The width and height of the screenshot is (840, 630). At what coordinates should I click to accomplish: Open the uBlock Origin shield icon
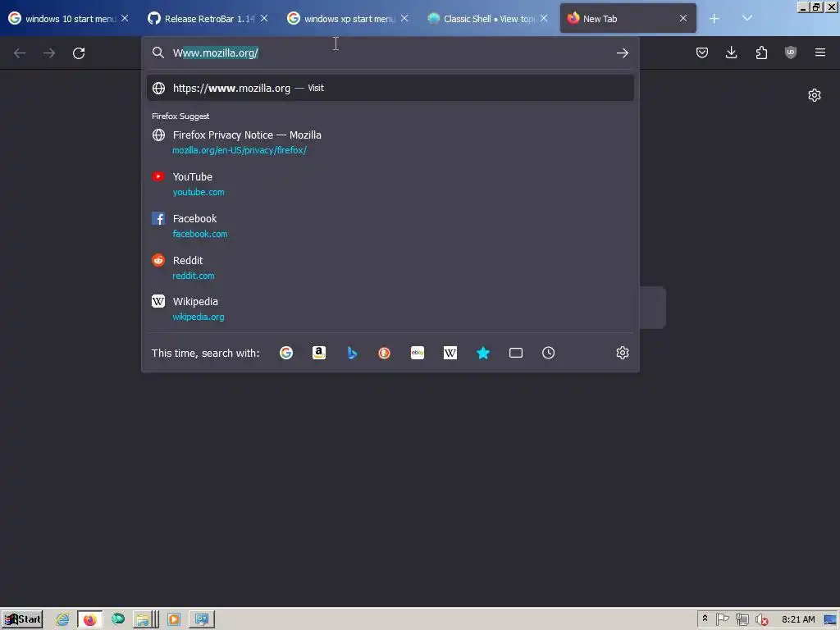point(791,52)
